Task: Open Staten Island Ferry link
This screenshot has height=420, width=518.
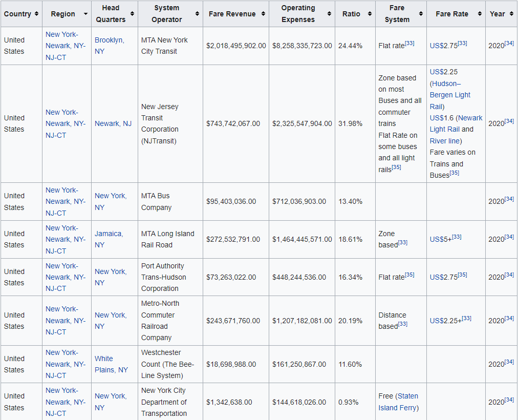Action: tap(398, 402)
